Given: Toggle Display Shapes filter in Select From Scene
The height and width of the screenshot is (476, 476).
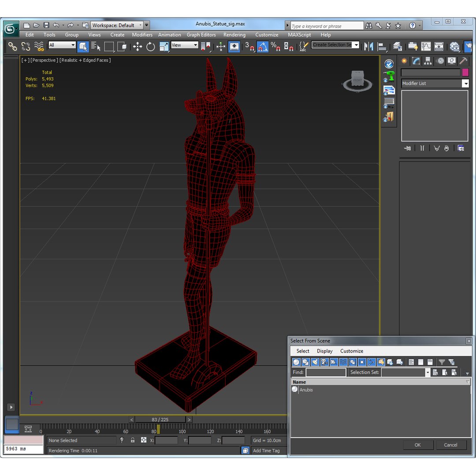Looking at the screenshot, I should pos(306,362).
